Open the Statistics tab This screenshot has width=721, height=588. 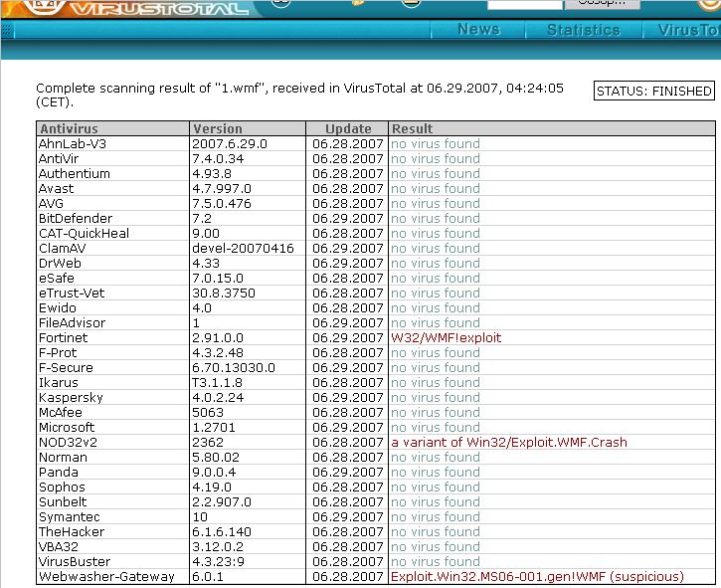click(x=584, y=30)
